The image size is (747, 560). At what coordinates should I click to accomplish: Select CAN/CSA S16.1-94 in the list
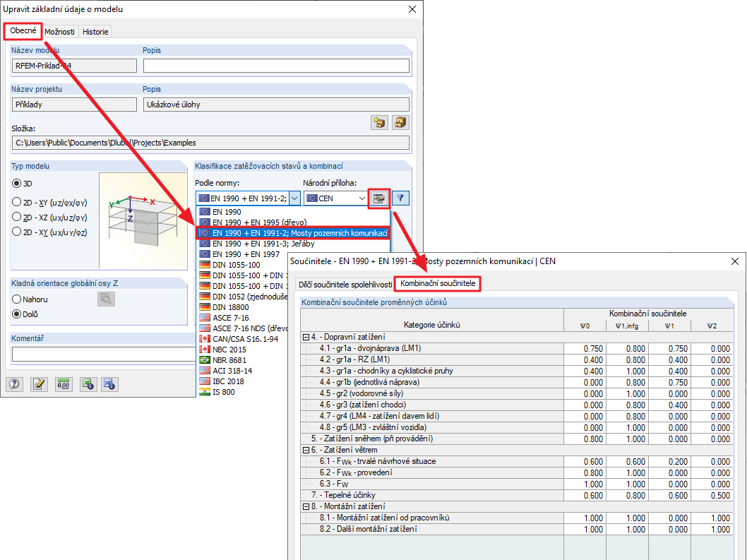point(243,339)
